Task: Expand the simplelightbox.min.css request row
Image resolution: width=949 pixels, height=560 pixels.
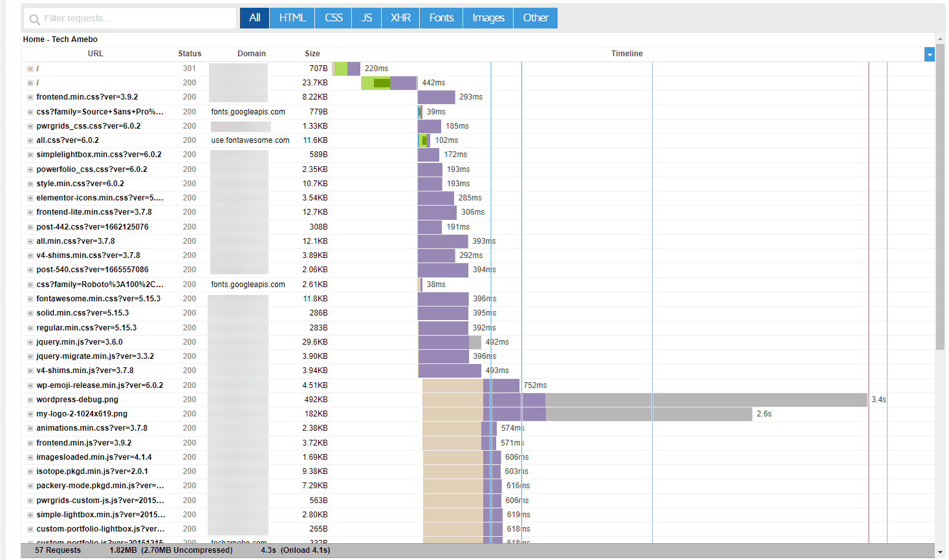Action: (x=30, y=155)
